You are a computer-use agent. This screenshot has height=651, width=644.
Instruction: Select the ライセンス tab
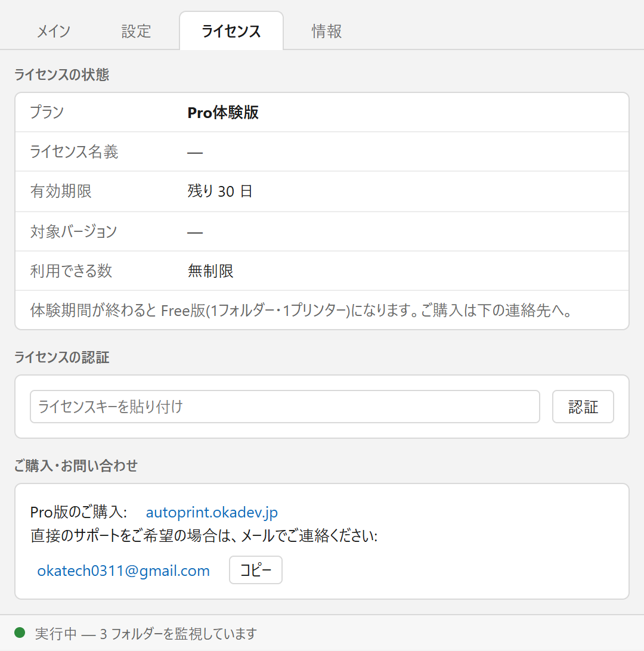pos(231,31)
